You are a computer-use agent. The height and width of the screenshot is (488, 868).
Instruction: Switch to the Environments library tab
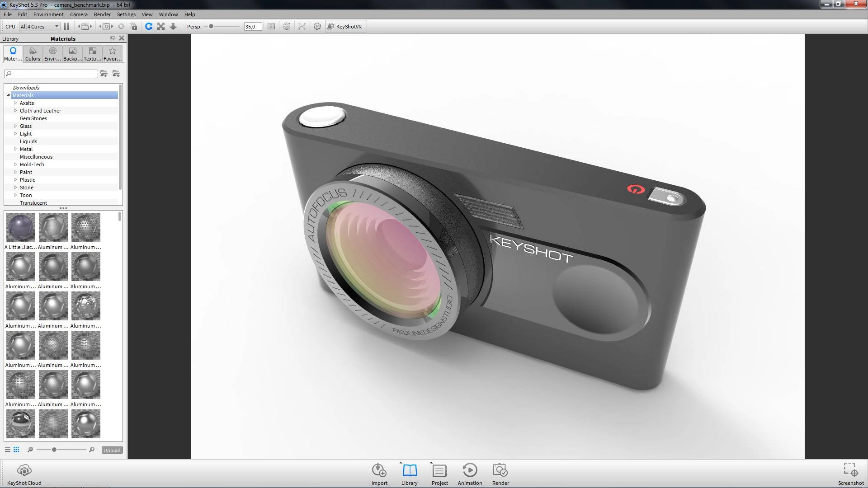click(x=52, y=54)
